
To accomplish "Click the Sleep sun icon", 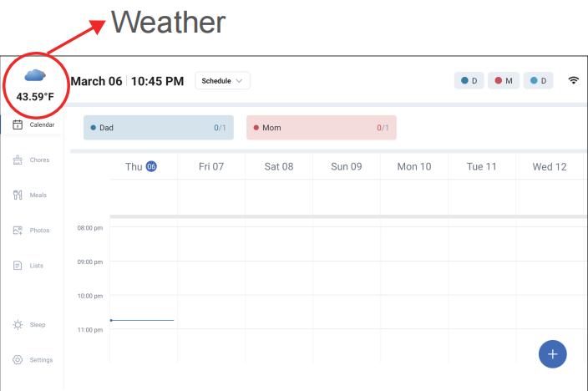I will pyautogui.click(x=18, y=325).
